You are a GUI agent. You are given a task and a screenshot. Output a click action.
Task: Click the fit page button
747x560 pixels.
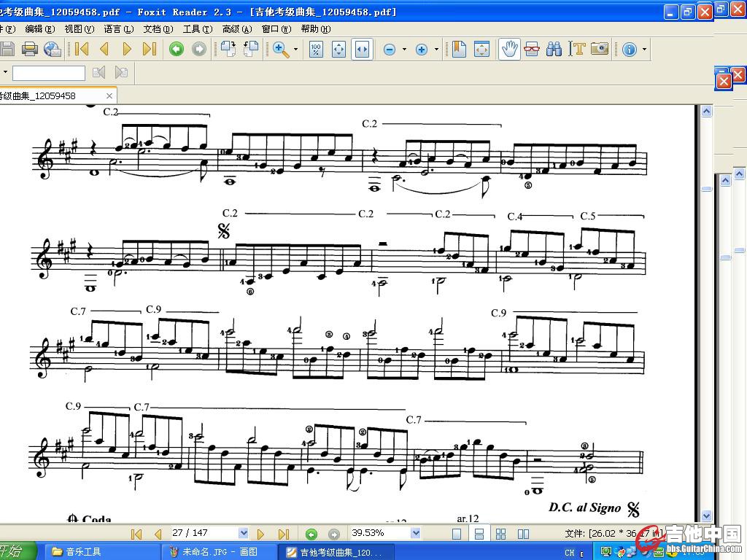[338, 49]
